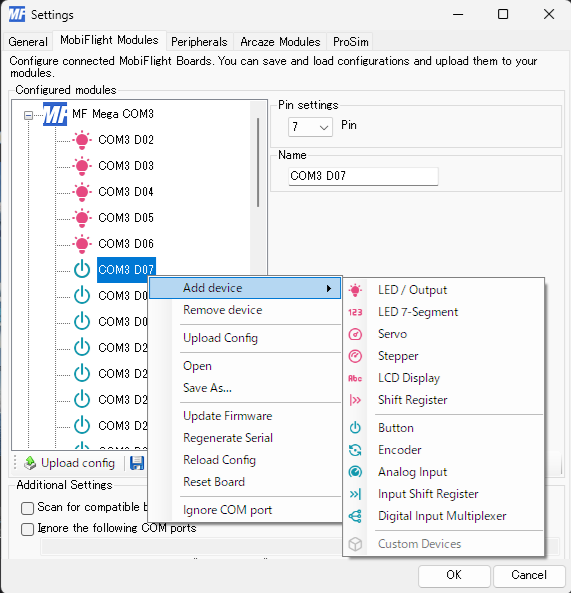
Task: Open the Pin number dropdown
Action: (310, 127)
